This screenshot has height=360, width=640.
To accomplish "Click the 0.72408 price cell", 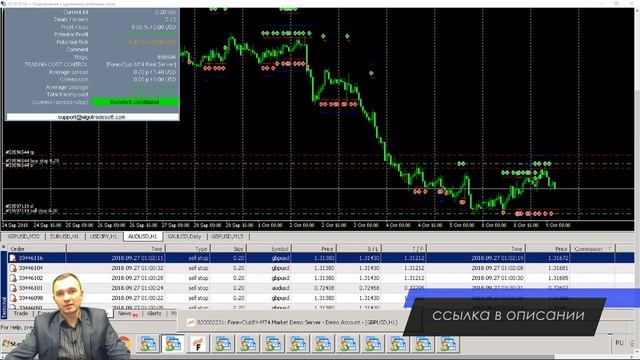I will (324, 288).
